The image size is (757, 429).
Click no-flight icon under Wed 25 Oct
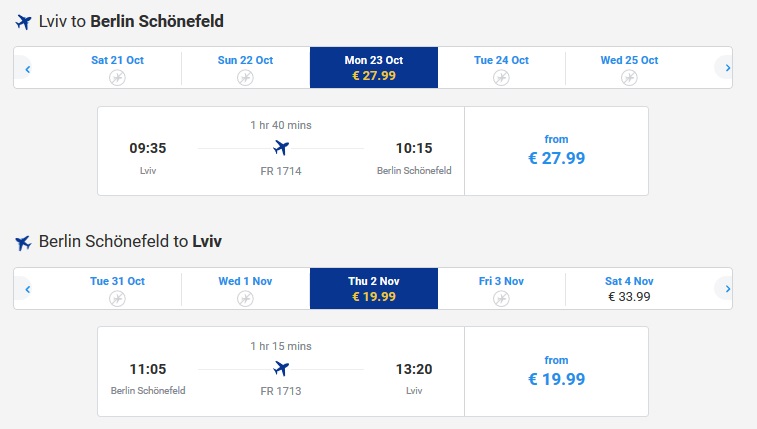[x=629, y=77]
